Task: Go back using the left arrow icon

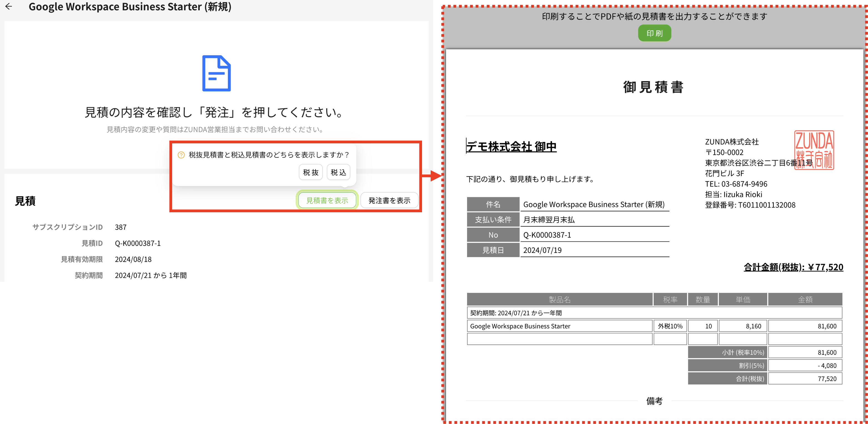Action: tap(9, 6)
